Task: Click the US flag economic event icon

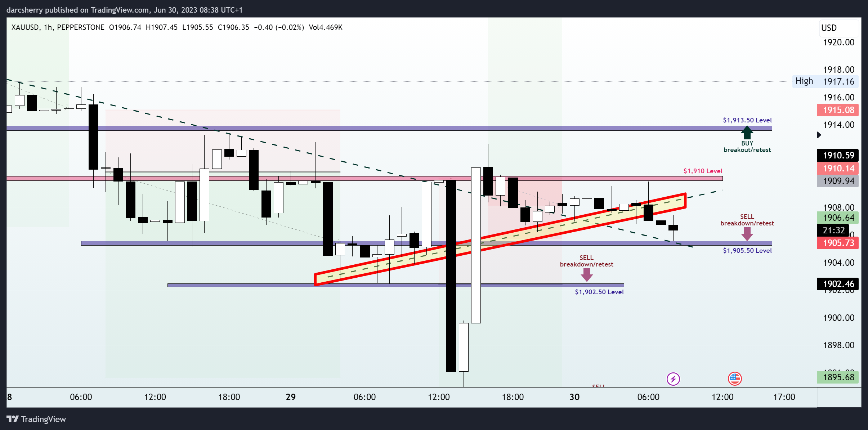Action: pyautogui.click(x=735, y=379)
